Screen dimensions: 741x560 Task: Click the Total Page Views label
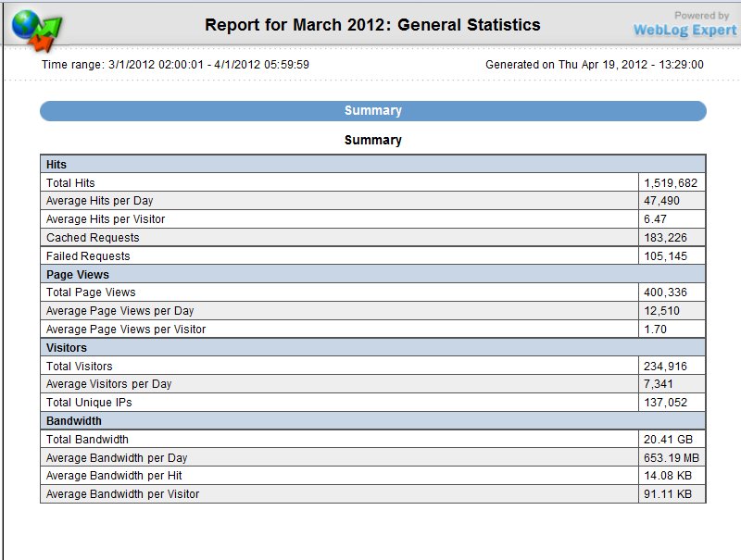pyautogui.click(x=91, y=292)
